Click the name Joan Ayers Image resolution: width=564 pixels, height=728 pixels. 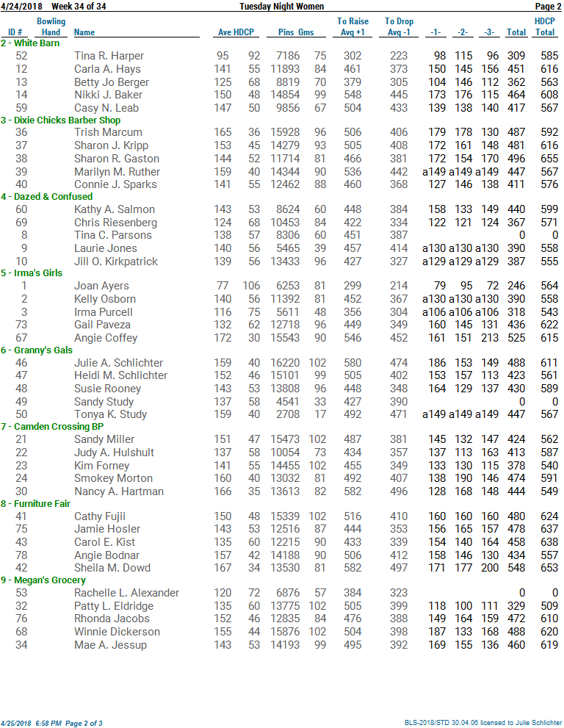coord(101,286)
